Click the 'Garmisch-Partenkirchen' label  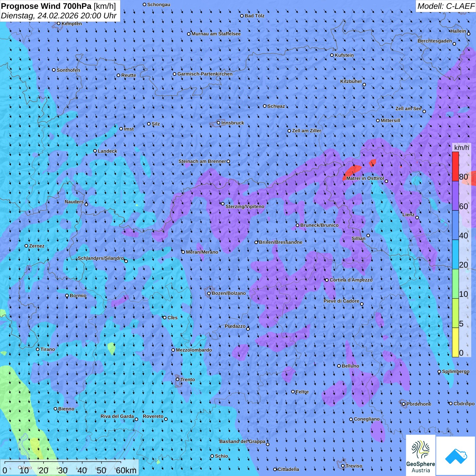pyautogui.click(x=205, y=74)
